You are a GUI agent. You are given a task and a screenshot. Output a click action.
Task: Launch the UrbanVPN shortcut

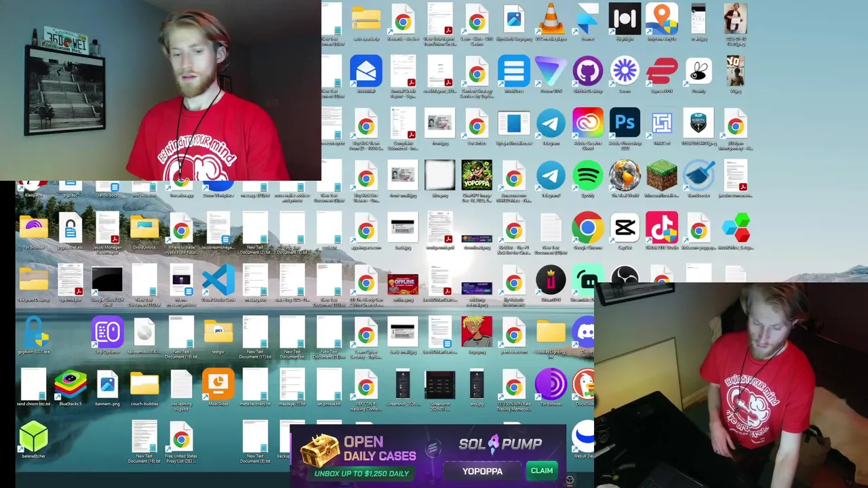point(551,281)
